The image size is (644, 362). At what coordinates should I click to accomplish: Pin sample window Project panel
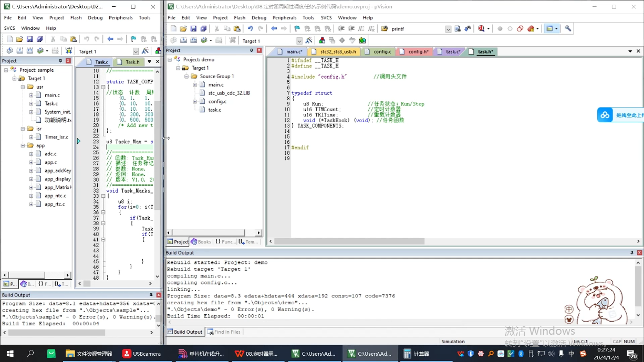60,61
